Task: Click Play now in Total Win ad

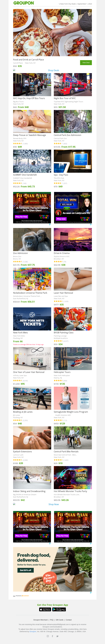Action: [61, 219]
